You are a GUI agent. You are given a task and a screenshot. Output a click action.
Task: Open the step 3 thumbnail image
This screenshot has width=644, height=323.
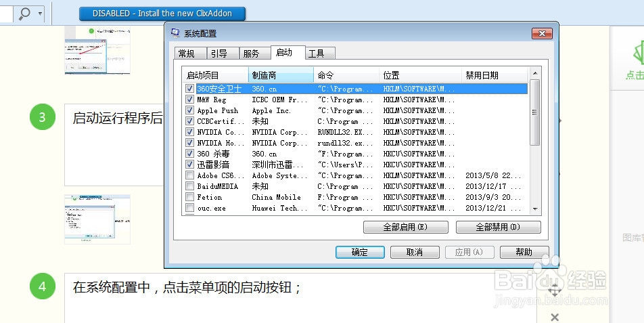[x=97, y=219]
